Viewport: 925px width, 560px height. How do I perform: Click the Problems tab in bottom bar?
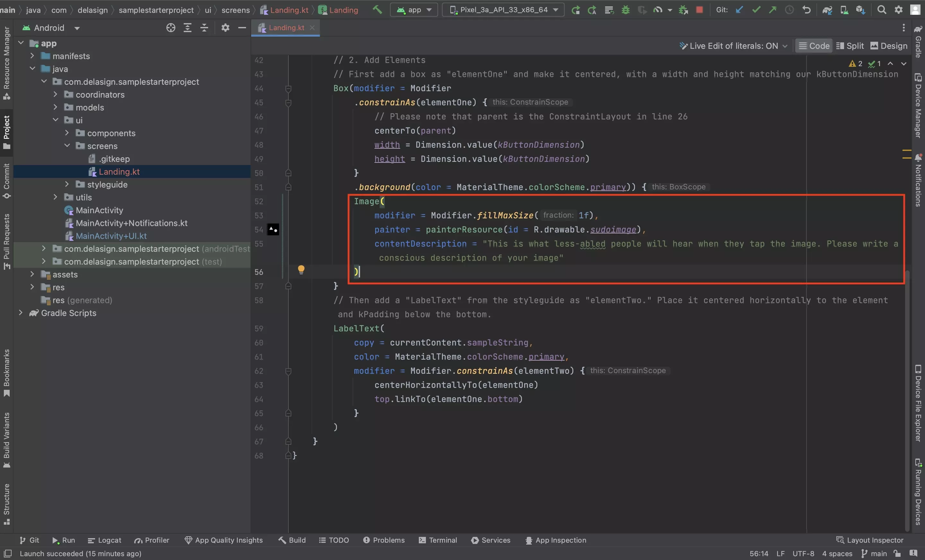[x=383, y=539]
